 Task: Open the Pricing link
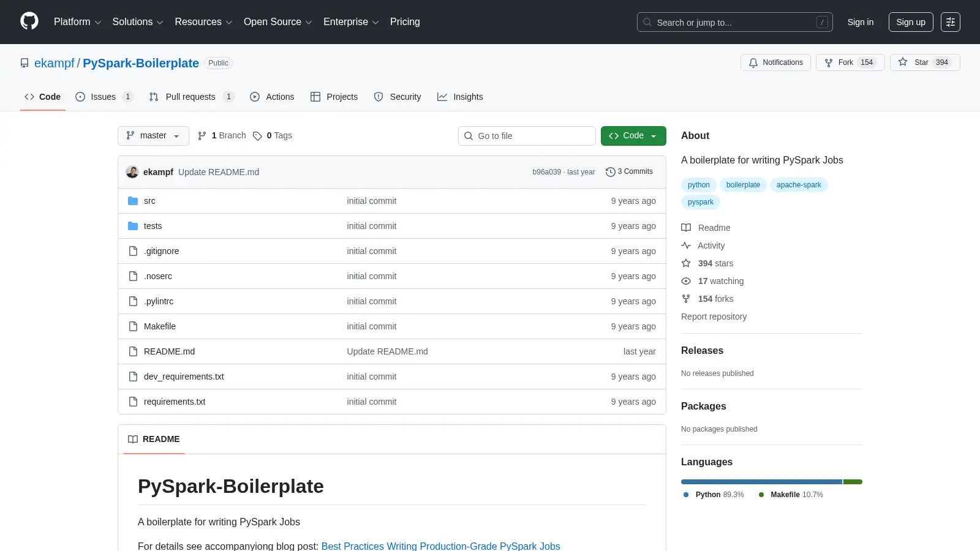(x=405, y=22)
